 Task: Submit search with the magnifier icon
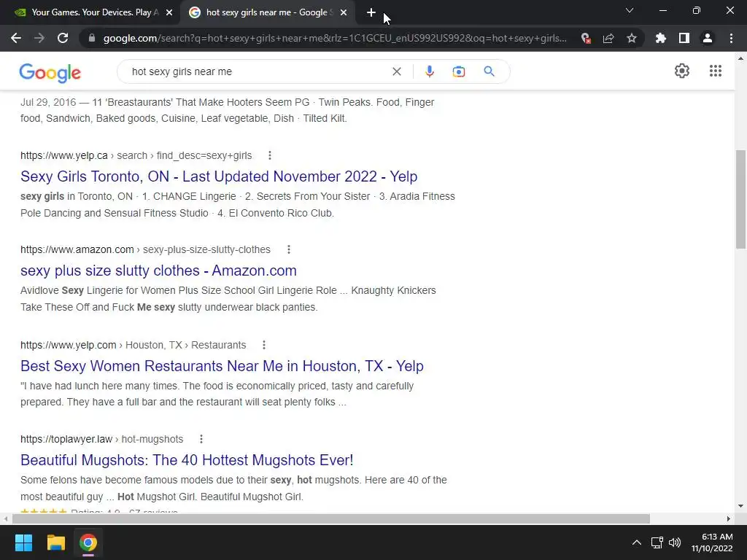pyautogui.click(x=489, y=71)
